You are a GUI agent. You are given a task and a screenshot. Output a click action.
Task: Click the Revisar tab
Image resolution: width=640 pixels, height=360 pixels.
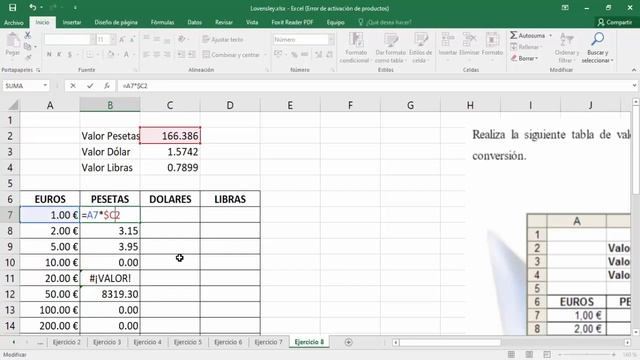[x=224, y=22]
